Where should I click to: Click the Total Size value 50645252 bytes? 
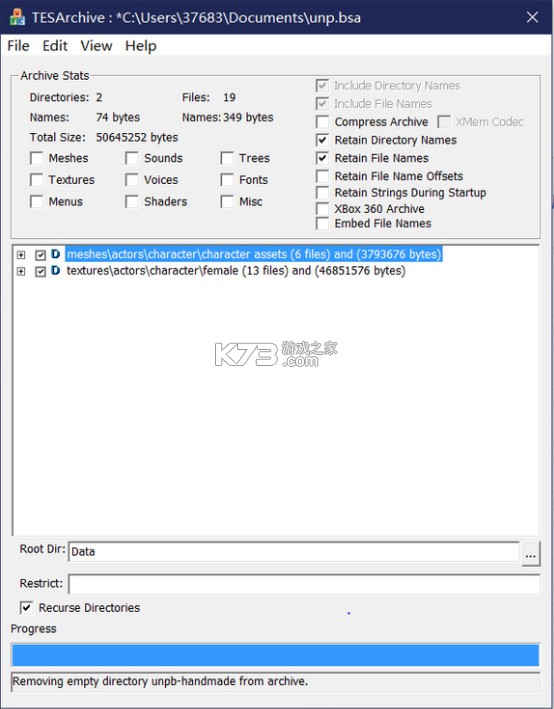(137, 137)
